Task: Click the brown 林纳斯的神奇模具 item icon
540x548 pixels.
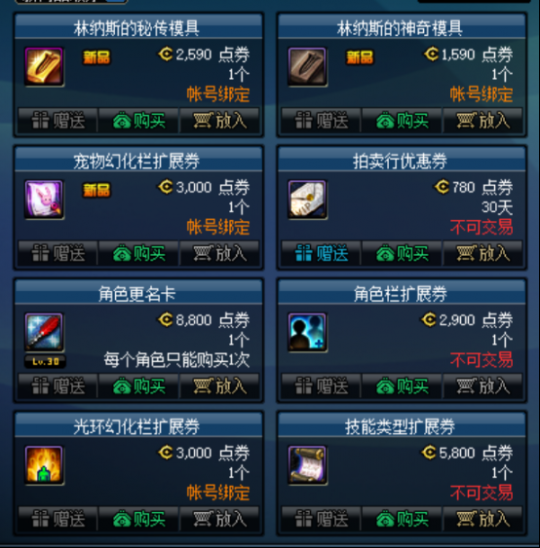Action: (307, 66)
